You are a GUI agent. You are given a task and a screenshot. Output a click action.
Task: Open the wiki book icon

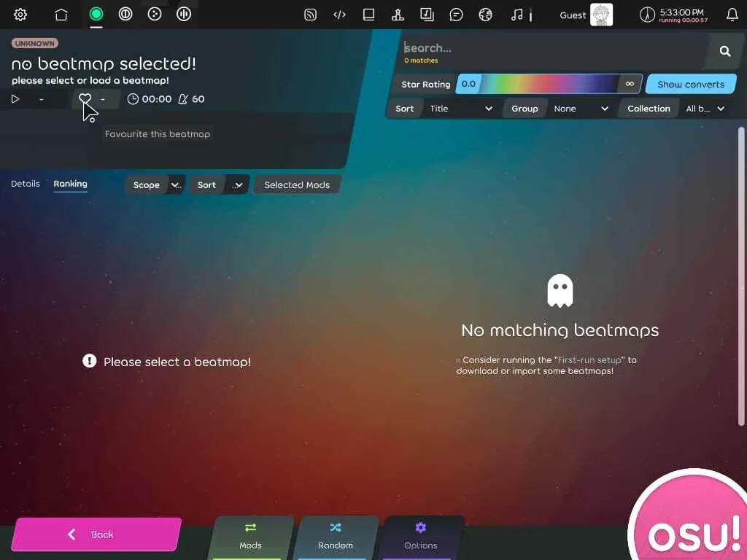click(x=368, y=15)
